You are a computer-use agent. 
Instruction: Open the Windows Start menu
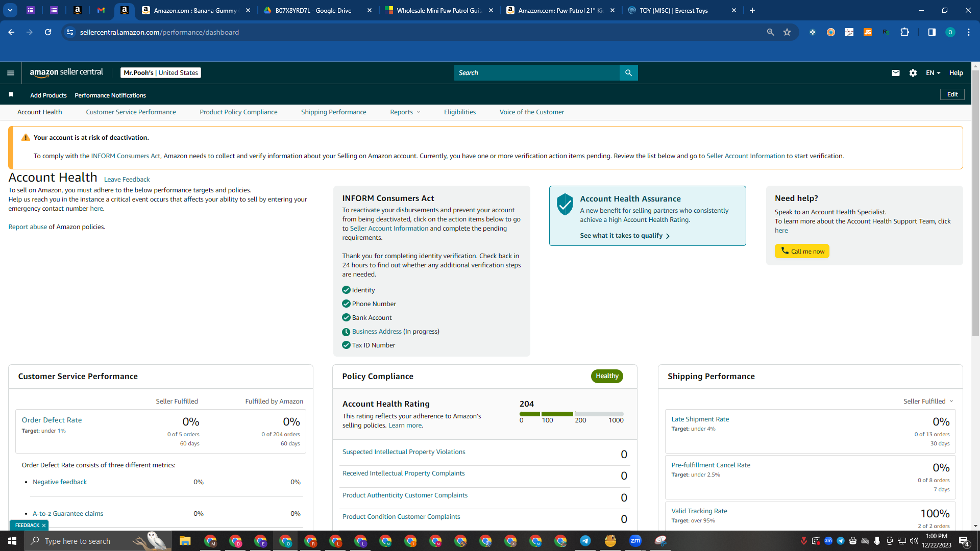coord(12,541)
